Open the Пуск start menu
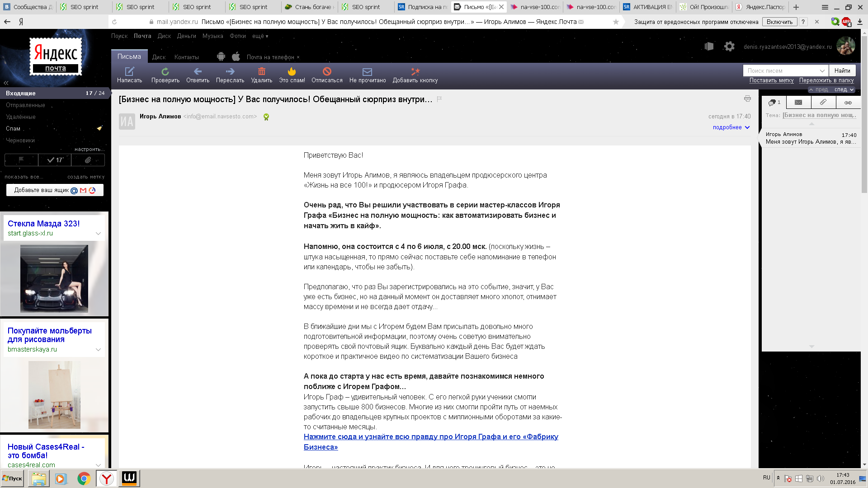Viewport: 868px width, 488px height. pos(12,479)
